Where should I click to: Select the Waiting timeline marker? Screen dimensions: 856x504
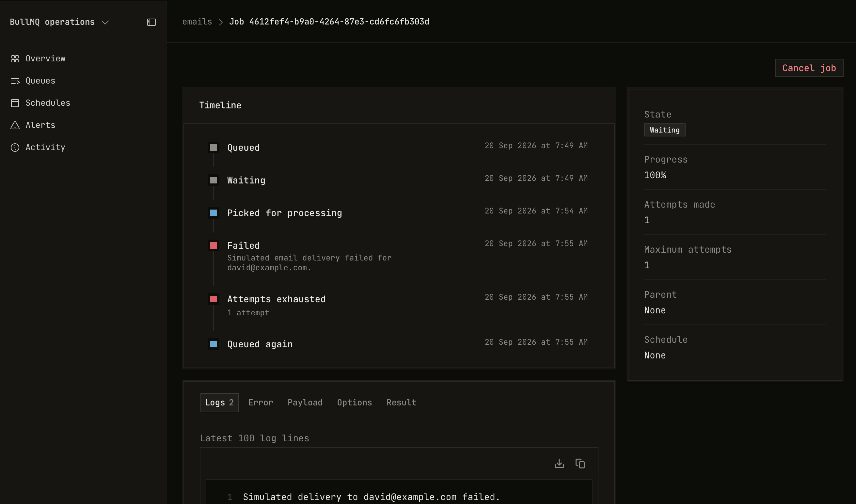tap(213, 180)
